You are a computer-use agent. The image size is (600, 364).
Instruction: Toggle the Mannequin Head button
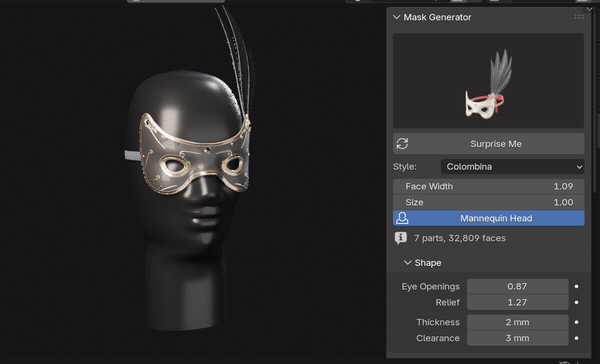point(488,218)
